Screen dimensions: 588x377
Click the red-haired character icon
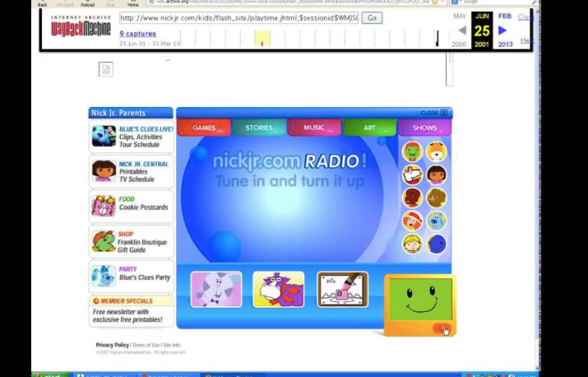click(412, 221)
